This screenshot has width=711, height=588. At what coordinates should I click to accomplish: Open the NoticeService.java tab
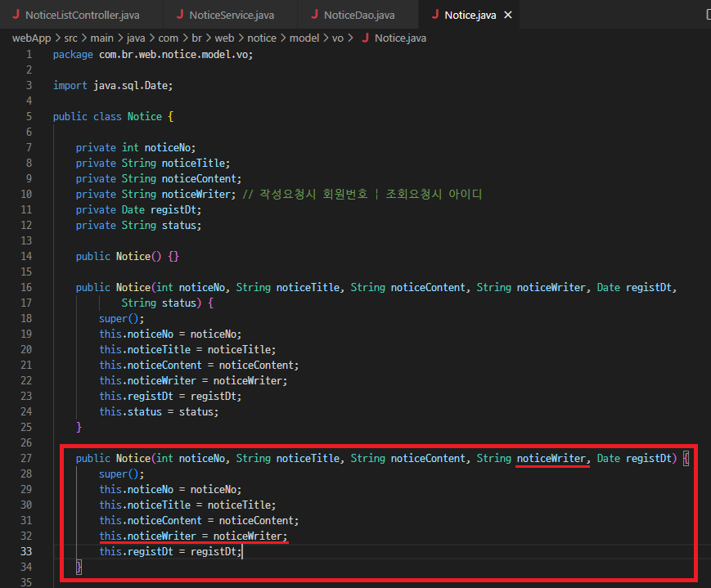tap(231, 15)
